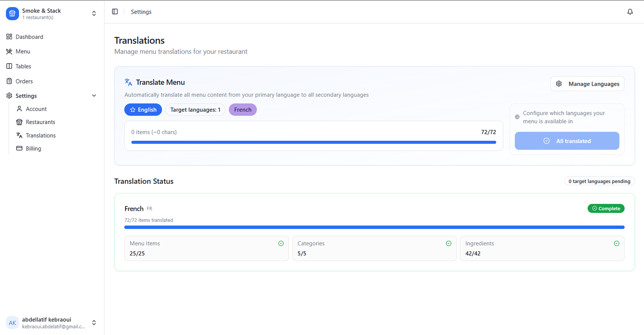Screen dimensions: 644x335
Task: Click the globe icon beside configure text
Action: pos(517,117)
